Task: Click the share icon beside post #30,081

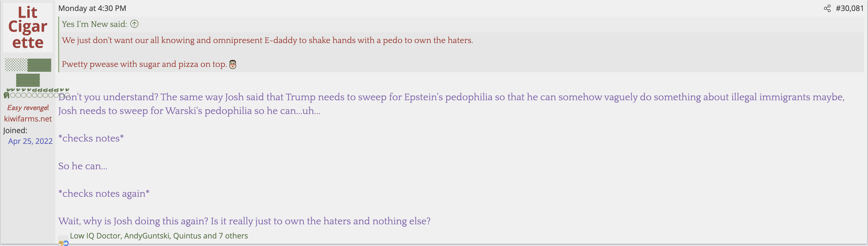Action: [x=827, y=8]
